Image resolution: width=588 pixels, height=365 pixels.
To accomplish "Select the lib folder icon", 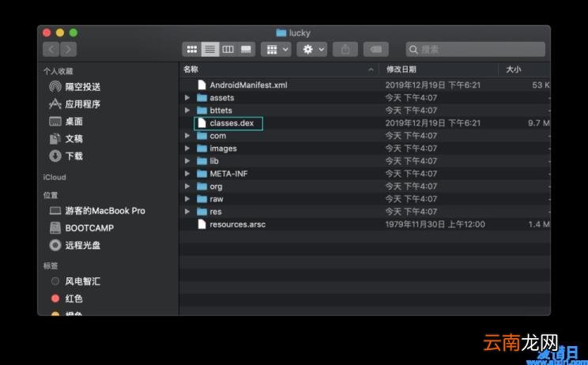I will [x=202, y=161].
